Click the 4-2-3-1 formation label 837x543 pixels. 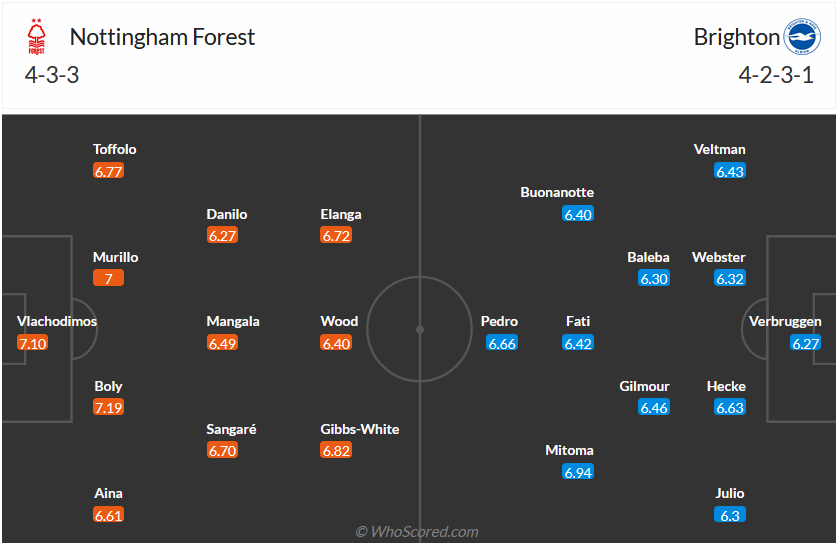pyautogui.click(x=775, y=75)
